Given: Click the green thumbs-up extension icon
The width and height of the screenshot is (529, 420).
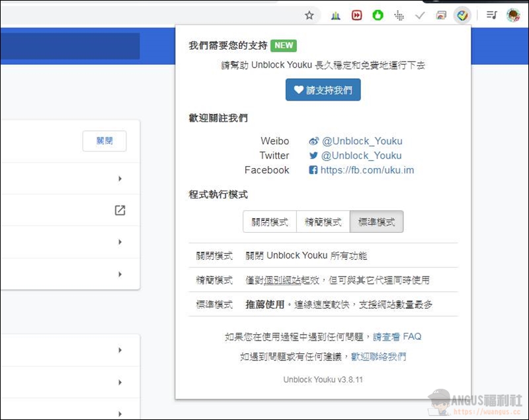Looking at the screenshot, I should coord(378,15).
